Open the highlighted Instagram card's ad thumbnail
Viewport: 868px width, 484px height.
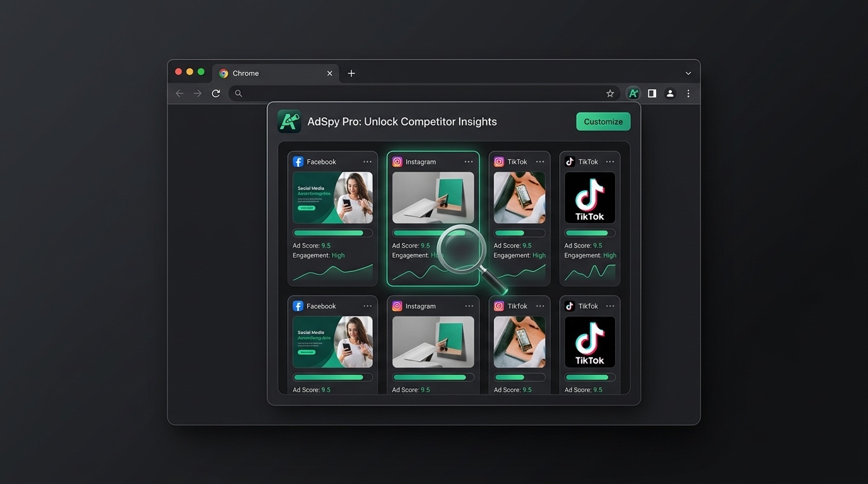coord(433,198)
